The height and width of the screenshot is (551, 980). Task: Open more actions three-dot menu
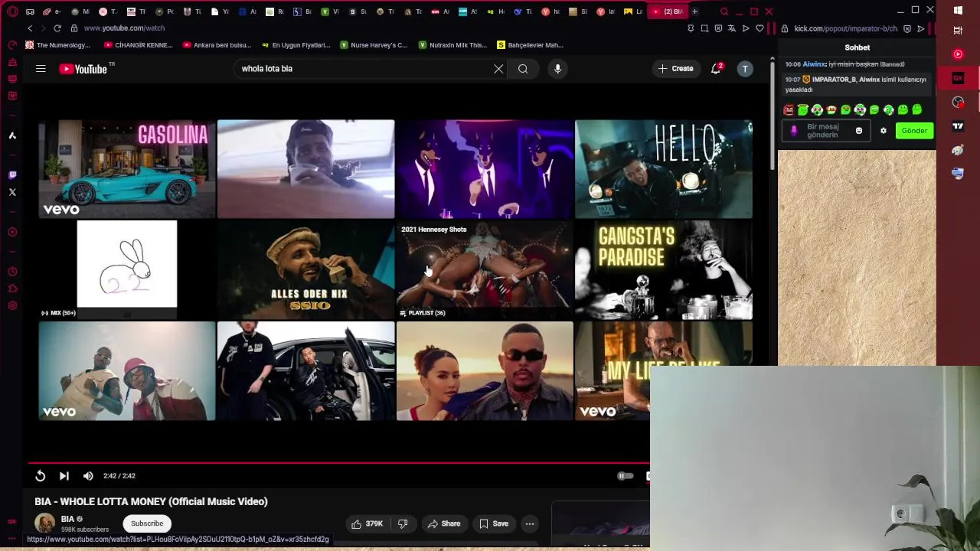pos(530,523)
